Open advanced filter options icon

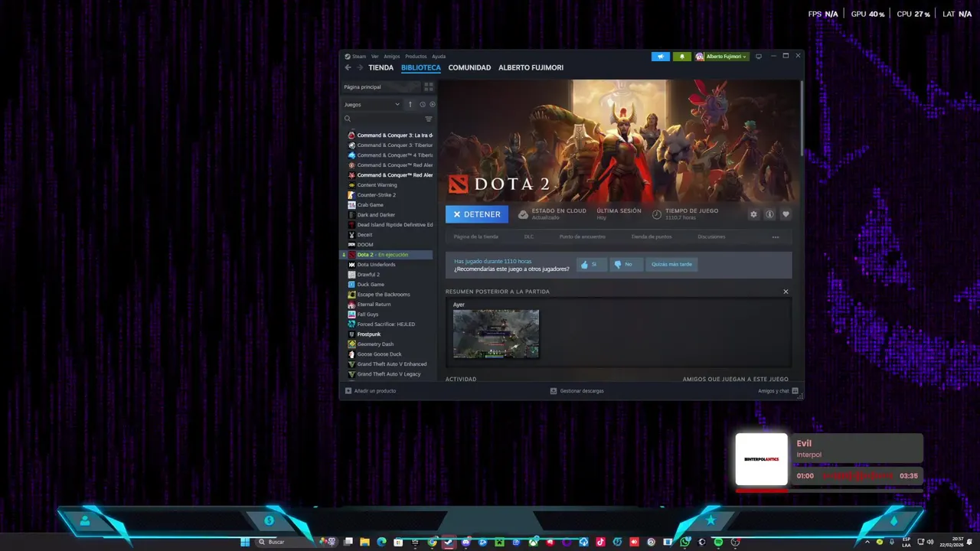(x=429, y=119)
